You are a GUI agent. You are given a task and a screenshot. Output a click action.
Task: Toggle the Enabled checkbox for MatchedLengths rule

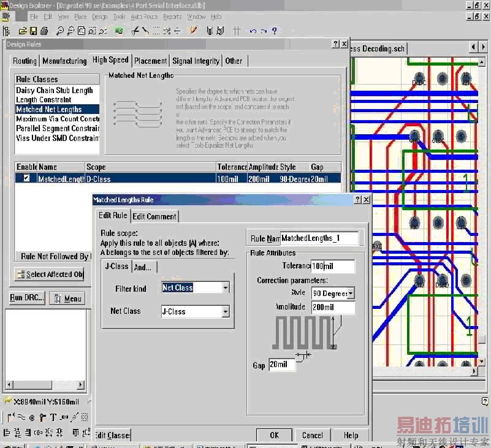coord(26,178)
